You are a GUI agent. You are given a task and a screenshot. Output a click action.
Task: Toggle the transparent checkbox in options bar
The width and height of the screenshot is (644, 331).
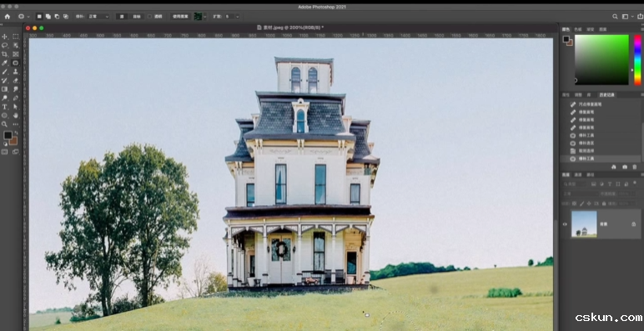(x=149, y=17)
